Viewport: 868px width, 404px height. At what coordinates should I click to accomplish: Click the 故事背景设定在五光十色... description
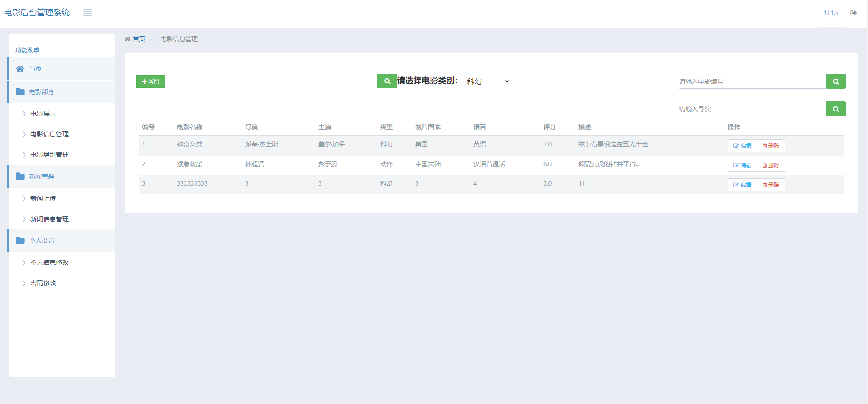coord(615,144)
